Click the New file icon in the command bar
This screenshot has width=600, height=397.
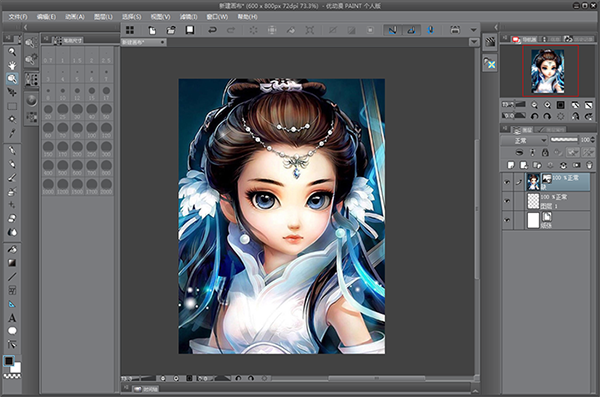point(152,30)
